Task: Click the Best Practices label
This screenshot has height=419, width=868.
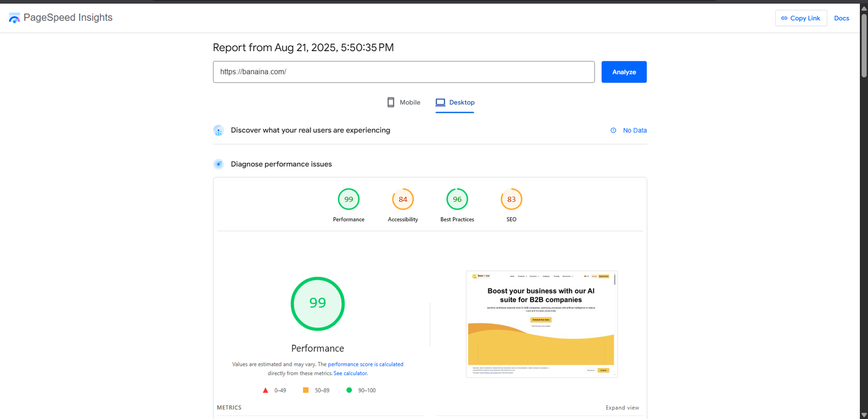Action: (457, 219)
